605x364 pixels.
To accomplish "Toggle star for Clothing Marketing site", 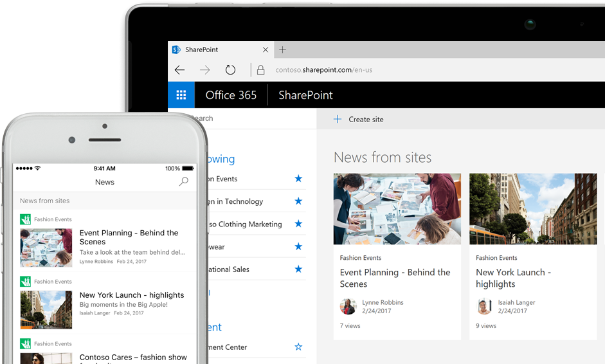I will pyautogui.click(x=298, y=224).
